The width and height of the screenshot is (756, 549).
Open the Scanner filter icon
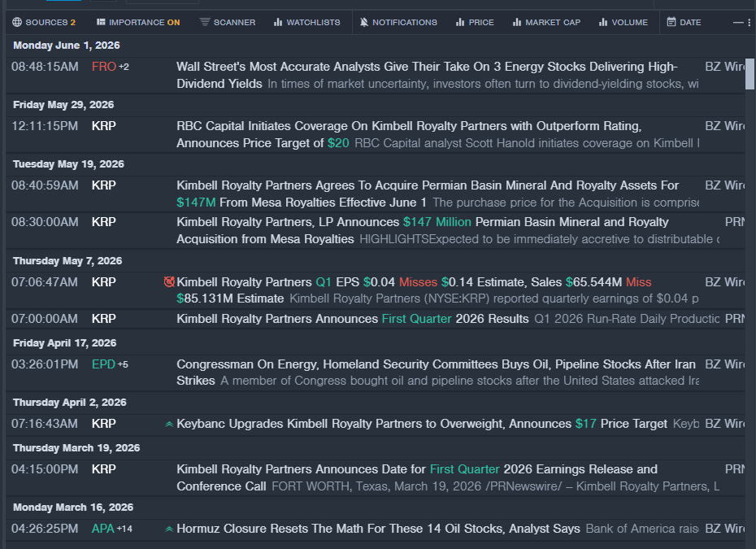pyautogui.click(x=205, y=22)
